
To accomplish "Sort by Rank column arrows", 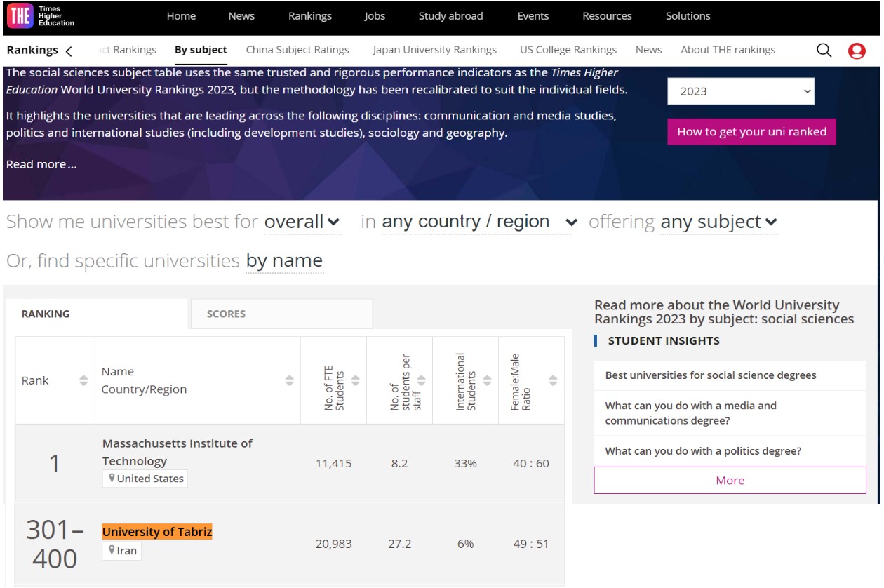I will pos(83,380).
